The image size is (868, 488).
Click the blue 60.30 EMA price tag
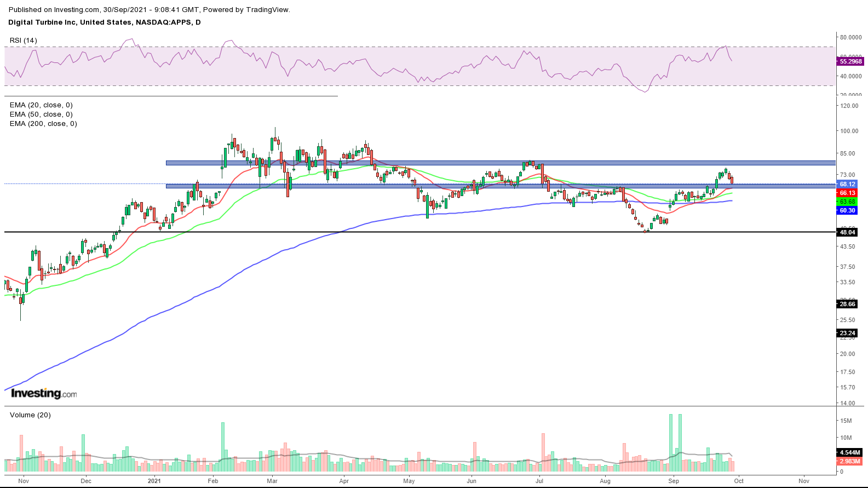pyautogui.click(x=847, y=210)
